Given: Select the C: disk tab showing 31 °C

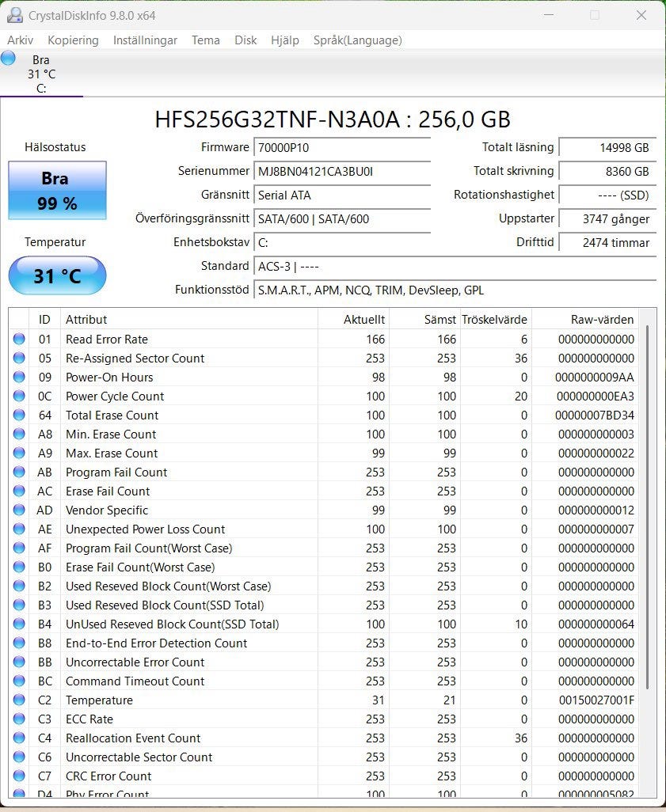Looking at the screenshot, I should tap(41, 74).
